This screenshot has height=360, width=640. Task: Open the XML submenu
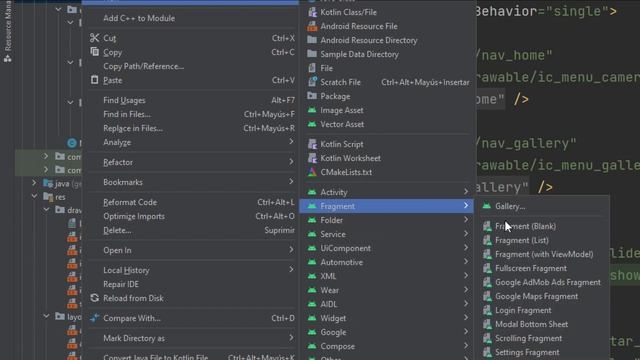387,276
